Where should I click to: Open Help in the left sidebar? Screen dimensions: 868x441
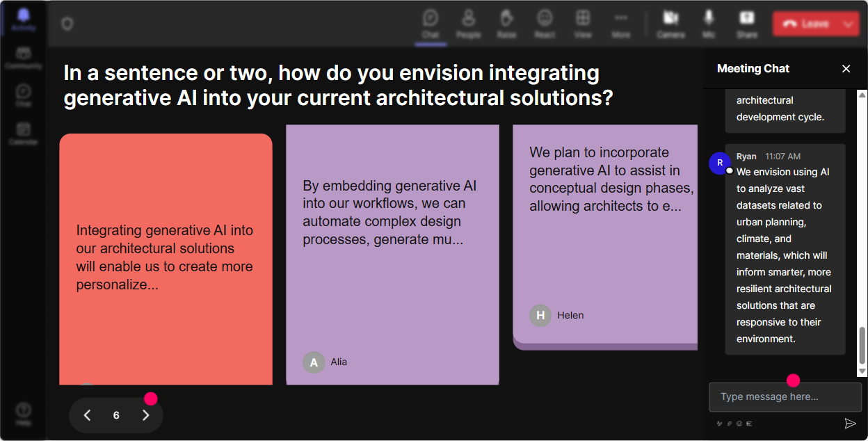pyautogui.click(x=23, y=414)
